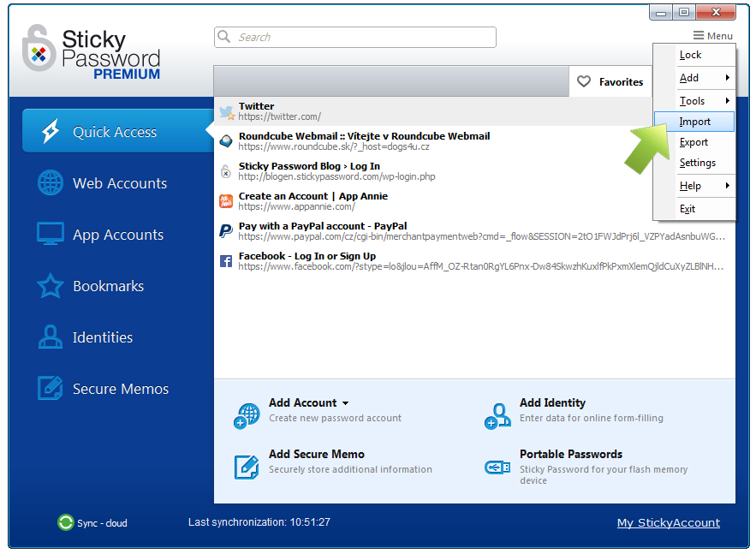Click the hamburger Menu icon

tap(698, 35)
